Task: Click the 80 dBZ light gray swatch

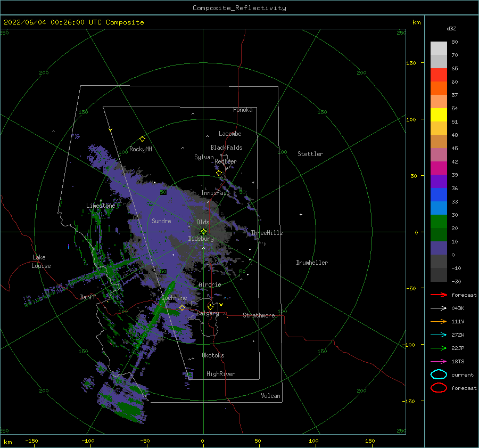Action: pyautogui.click(x=439, y=48)
